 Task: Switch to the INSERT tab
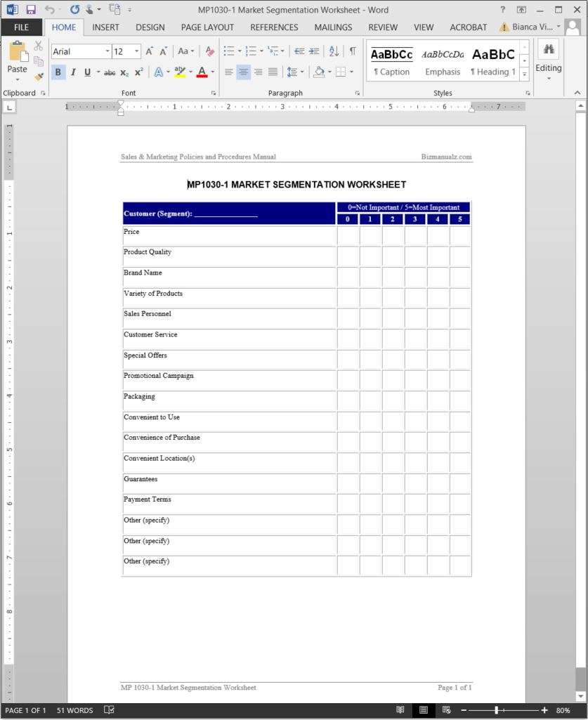coord(105,27)
